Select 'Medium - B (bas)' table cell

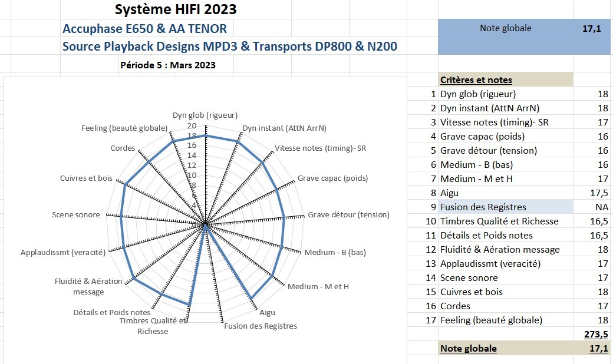(x=506, y=164)
